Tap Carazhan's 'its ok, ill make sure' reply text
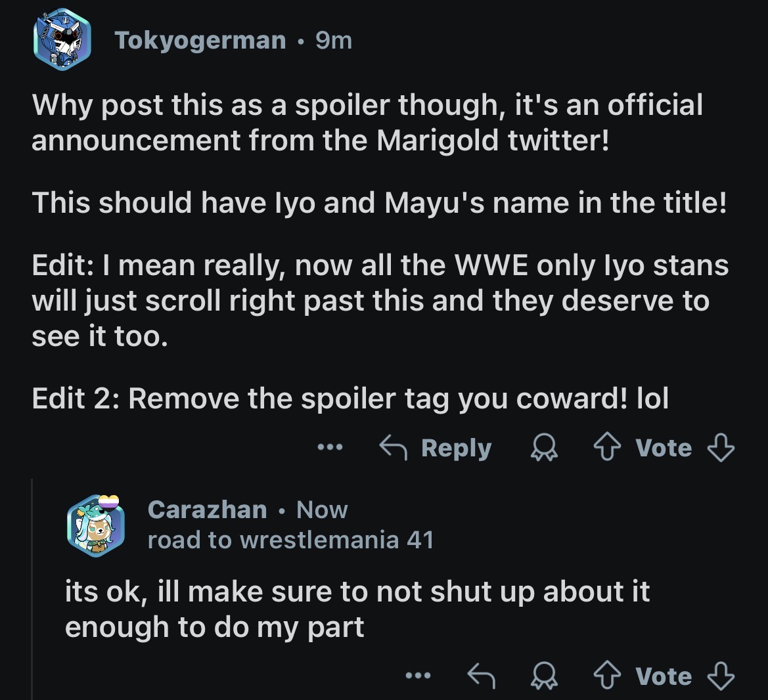The height and width of the screenshot is (700, 768). click(357, 609)
